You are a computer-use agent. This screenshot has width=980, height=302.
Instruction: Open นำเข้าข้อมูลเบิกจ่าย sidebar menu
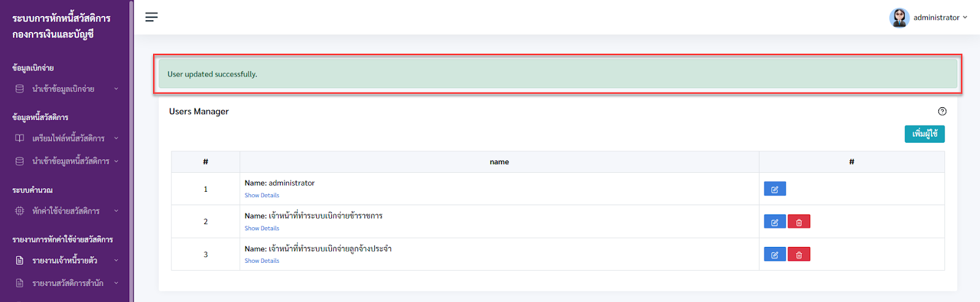(66, 89)
